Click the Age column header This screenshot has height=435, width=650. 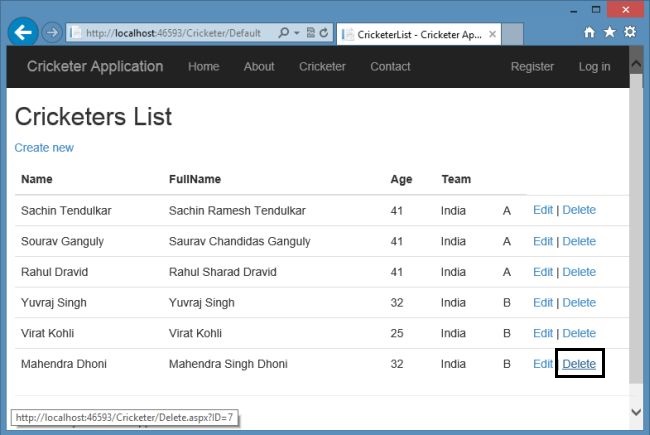[401, 179]
